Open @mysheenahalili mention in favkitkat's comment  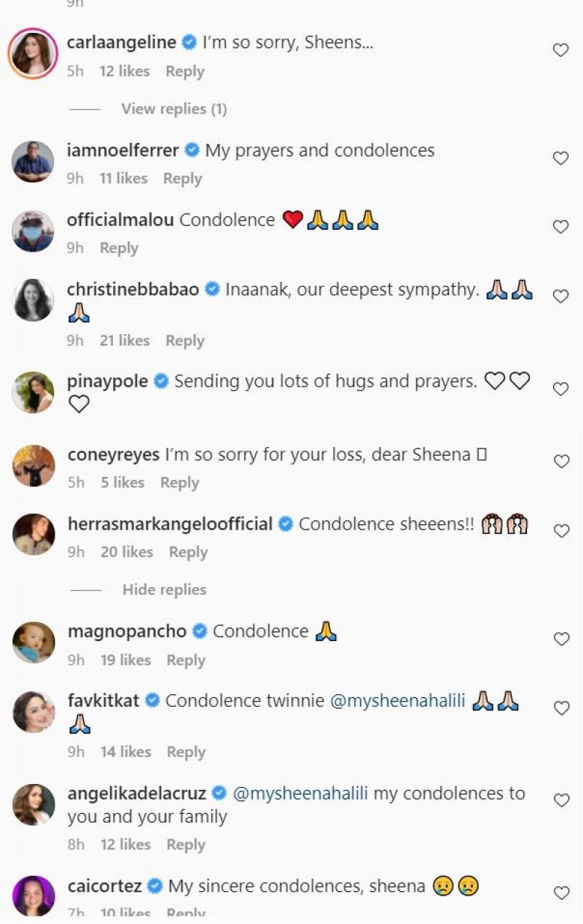click(397, 701)
